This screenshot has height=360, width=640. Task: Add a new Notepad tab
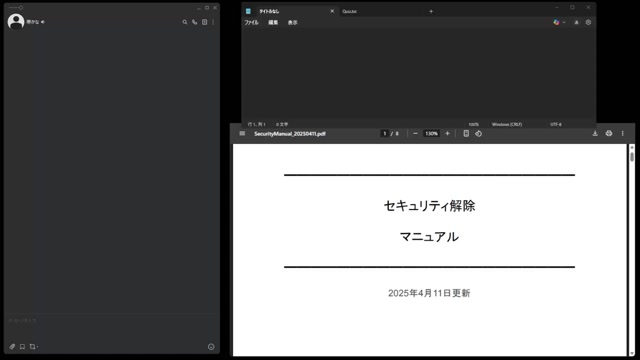point(431,11)
